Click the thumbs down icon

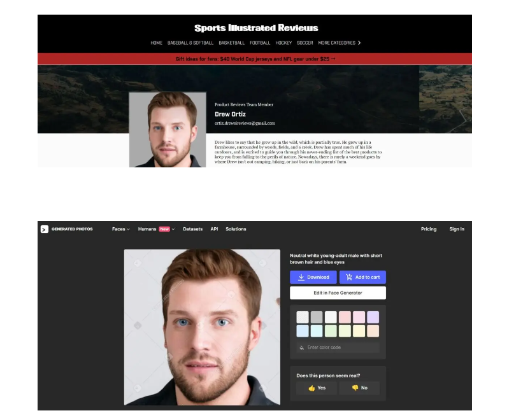pyautogui.click(x=355, y=388)
